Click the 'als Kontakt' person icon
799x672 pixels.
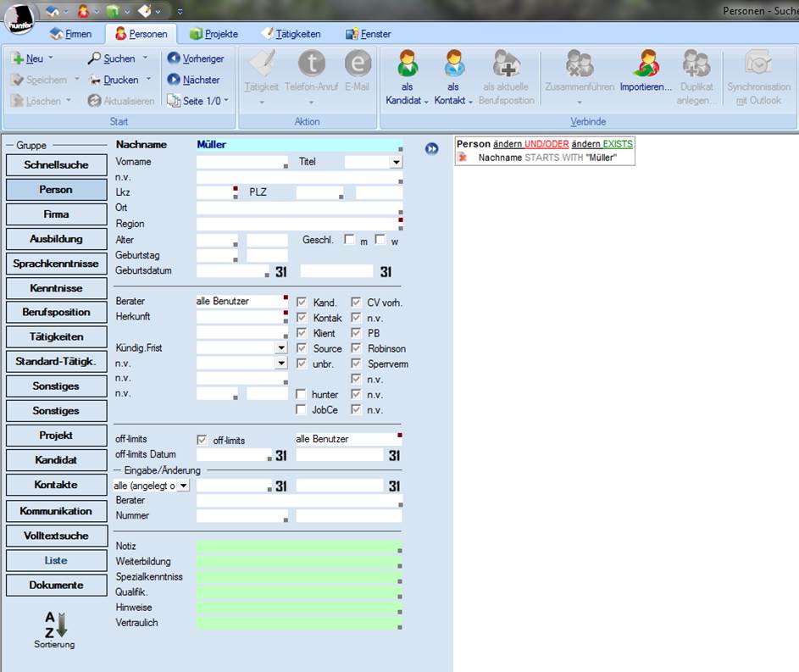click(454, 64)
